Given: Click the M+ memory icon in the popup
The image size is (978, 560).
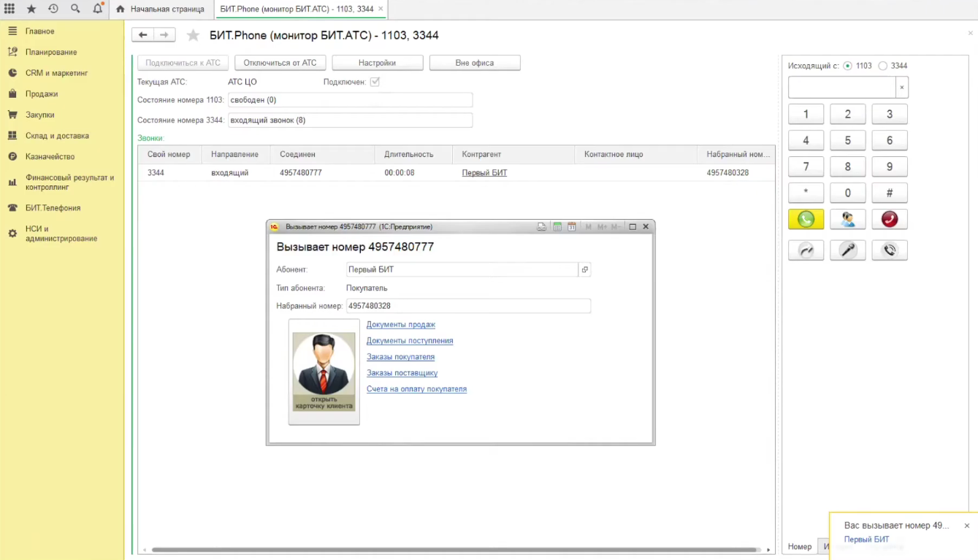Looking at the screenshot, I should (x=603, y=227).
